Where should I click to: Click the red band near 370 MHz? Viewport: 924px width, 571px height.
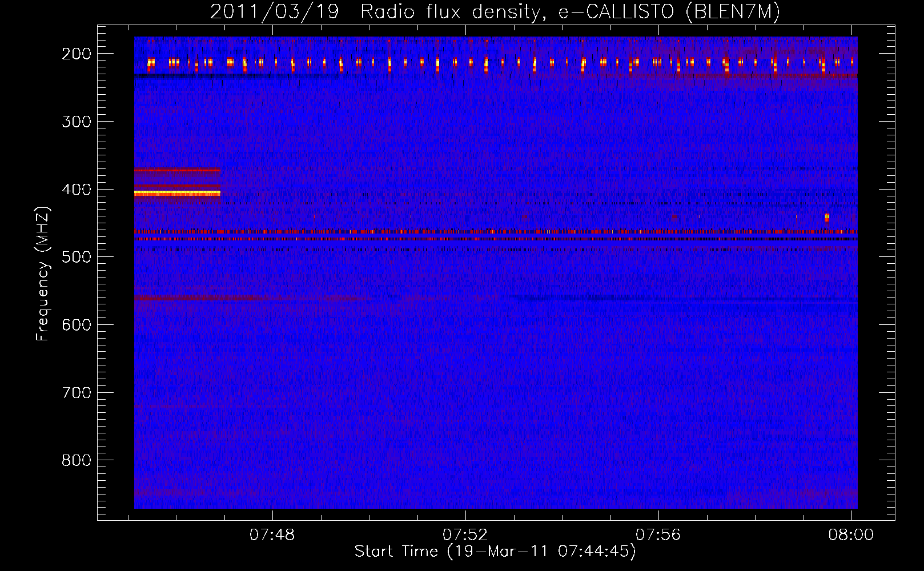tap(177, 170)
